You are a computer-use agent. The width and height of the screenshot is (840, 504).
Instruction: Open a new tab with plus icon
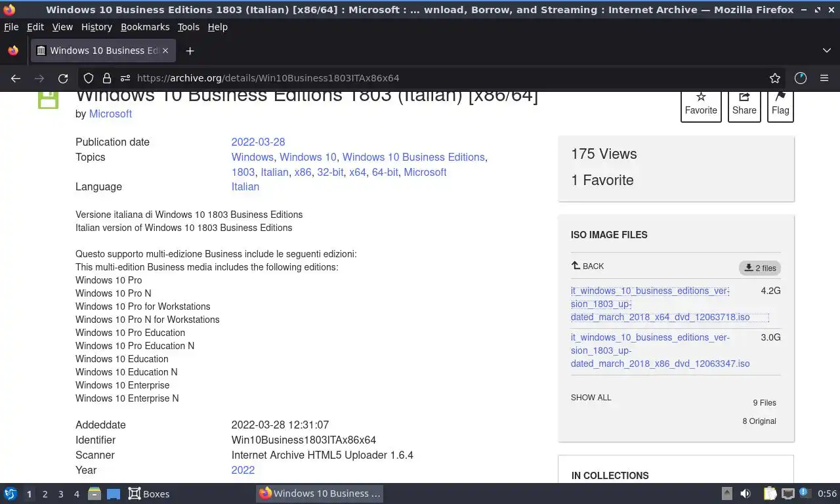pos(190,51)
